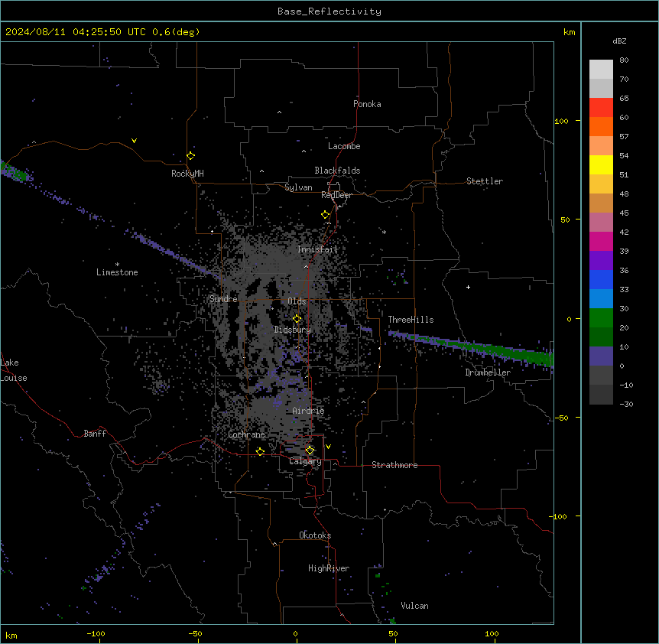Select the magenta 39-42 dBZ legend swatch
Viewport: 659px width, 644px height.
point(601,241)
